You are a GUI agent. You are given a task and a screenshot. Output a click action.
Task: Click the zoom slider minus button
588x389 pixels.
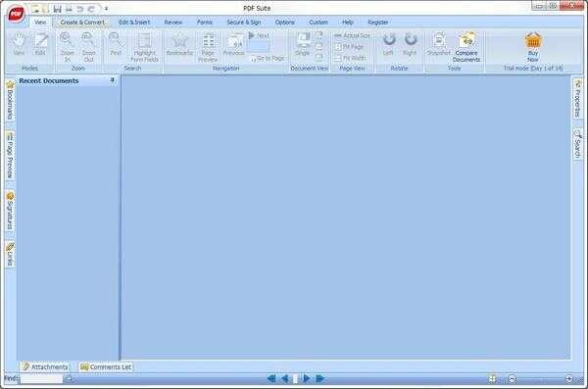coord(512,379)
